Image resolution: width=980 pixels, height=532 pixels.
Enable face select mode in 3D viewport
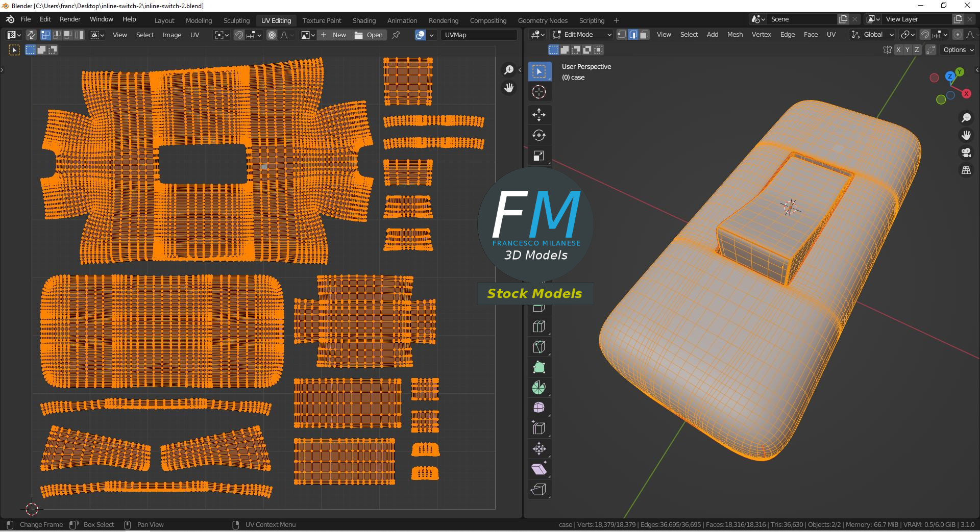(644, 35)
